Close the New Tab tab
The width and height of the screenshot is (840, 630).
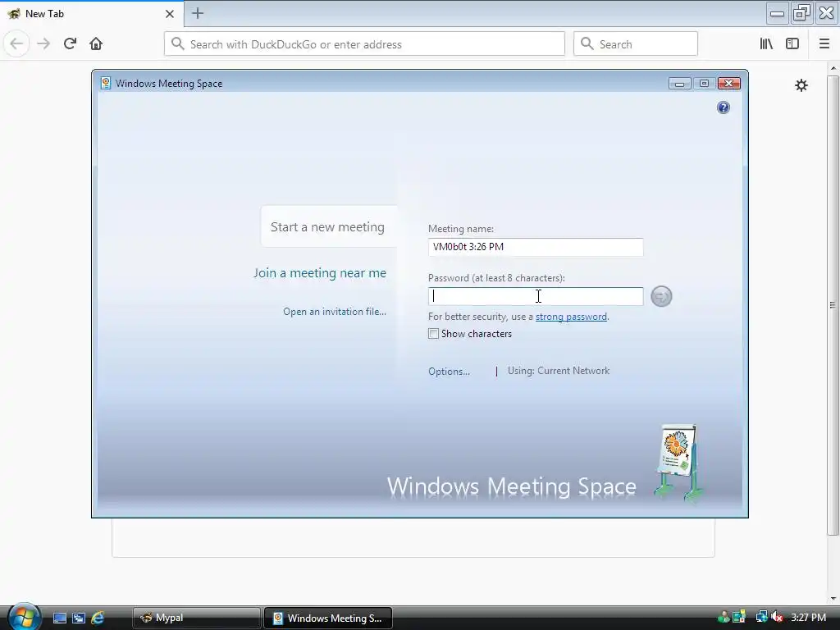pyautogui.click(x=170, y=14)
